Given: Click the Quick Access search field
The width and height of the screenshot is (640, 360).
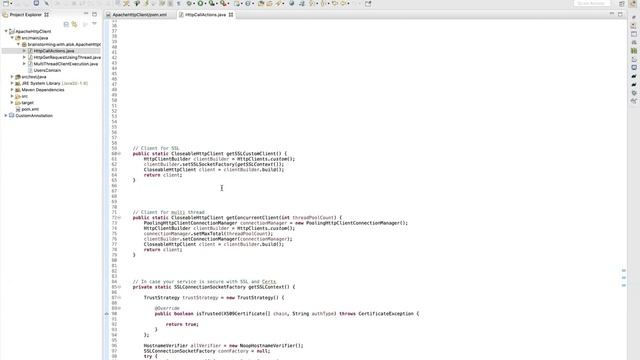Looking at the screenshot, I should tap(591, 3).
